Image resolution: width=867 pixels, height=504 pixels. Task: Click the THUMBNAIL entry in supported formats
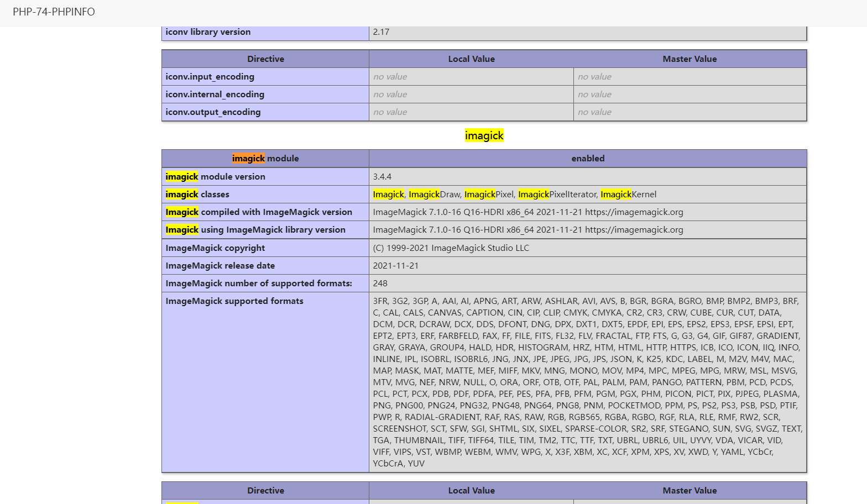coord(419,440)
